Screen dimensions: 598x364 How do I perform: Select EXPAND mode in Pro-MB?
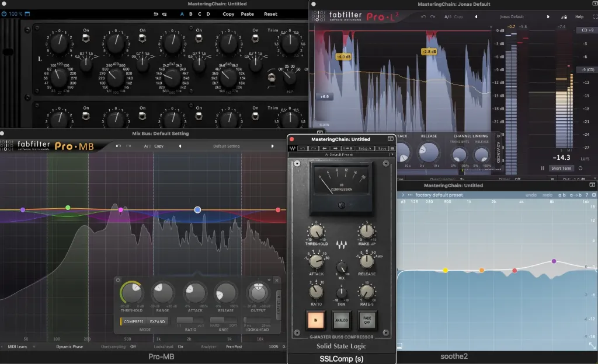[157, 322]
